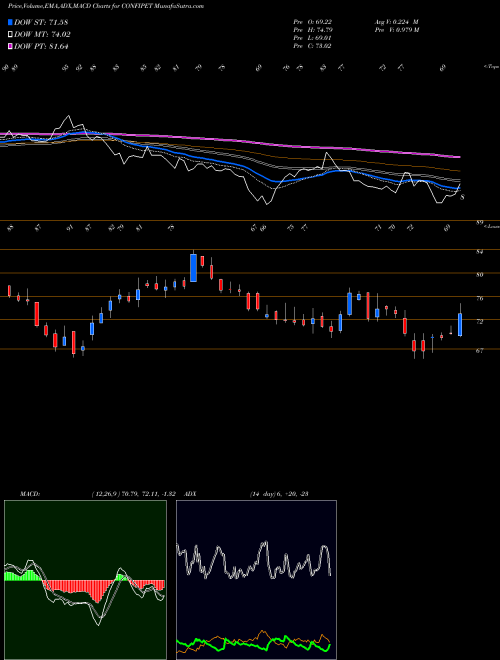Click the 'ADX' panel label

190,494
